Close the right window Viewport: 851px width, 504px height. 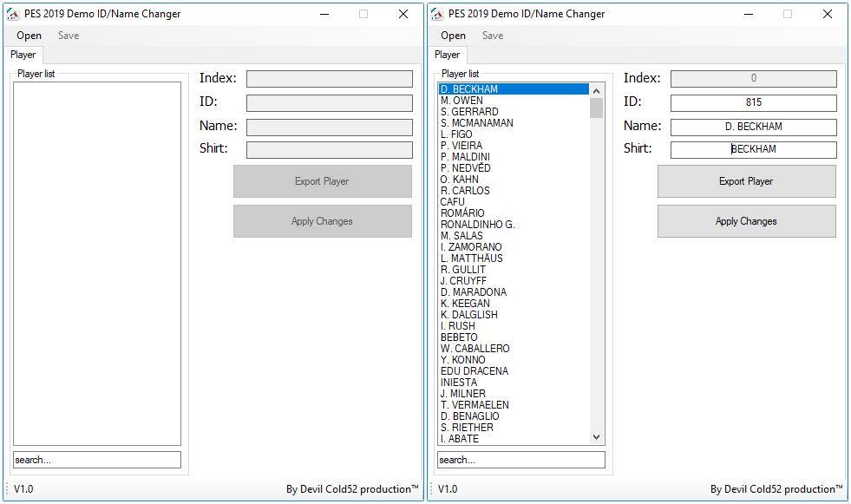(x=827, y=14)
